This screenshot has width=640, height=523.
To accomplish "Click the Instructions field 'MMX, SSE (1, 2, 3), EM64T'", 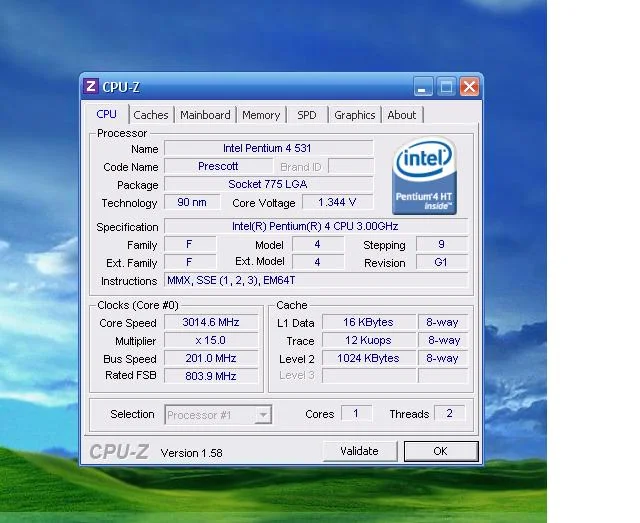I will [x=316, y=280].
